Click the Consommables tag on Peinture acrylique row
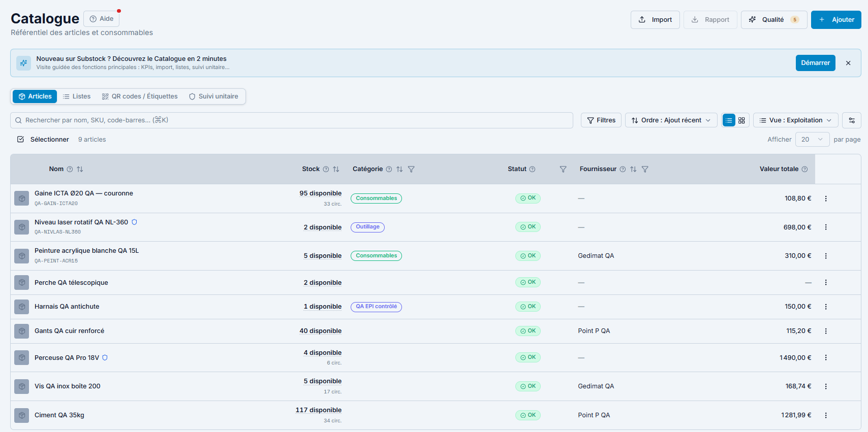This screenshot has width=868, height=432. click(x=376, y=256)
